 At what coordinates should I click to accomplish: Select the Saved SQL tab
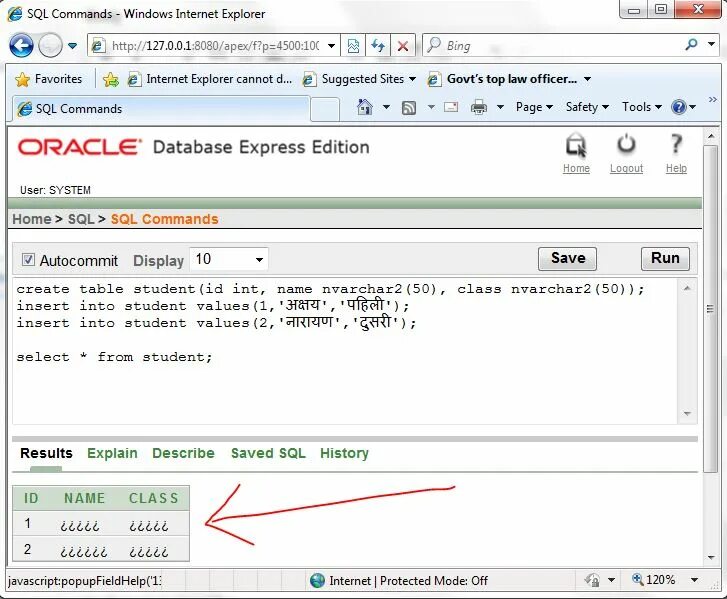(x=268, y=453)
